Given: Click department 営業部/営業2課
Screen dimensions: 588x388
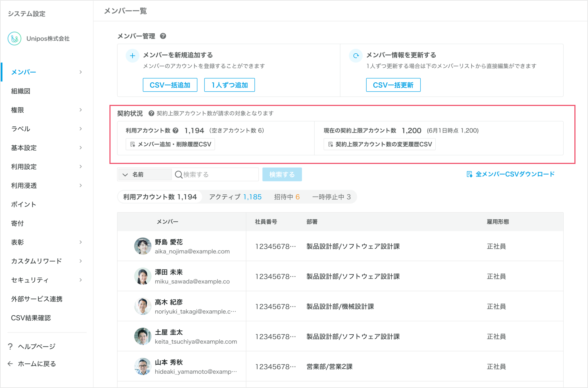Looking at the screenshot, I should coord(329,367).
